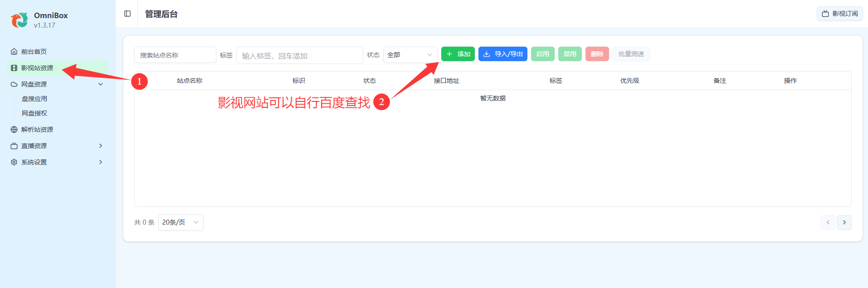
Task: Click the TV icon beside 直播资源
Action: click(14, 146)
